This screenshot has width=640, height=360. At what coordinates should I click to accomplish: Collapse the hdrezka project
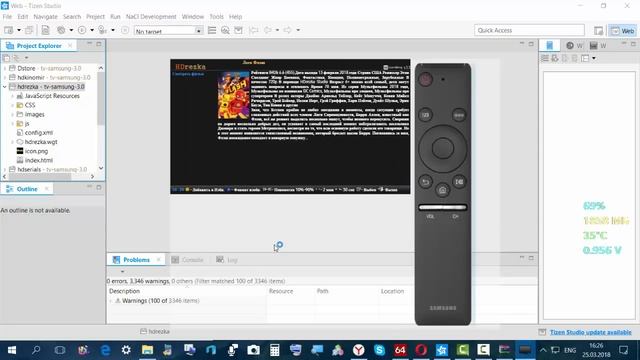(x=5, y=87)
